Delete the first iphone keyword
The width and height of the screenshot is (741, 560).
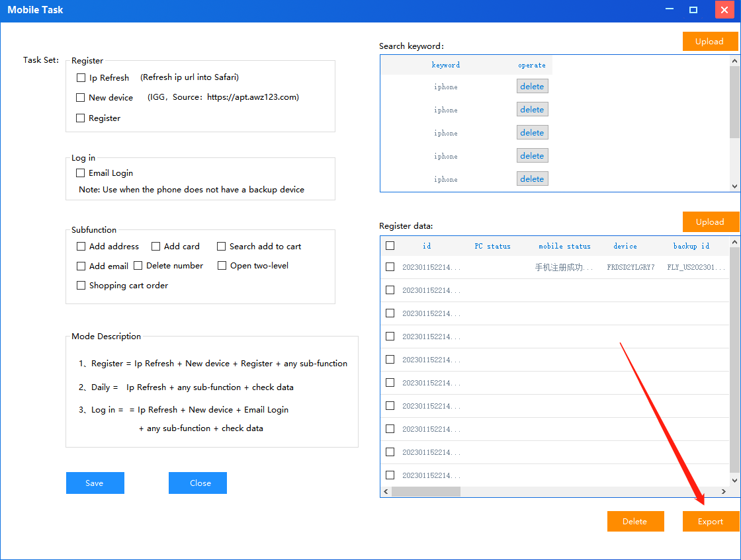tap(532, 87)
